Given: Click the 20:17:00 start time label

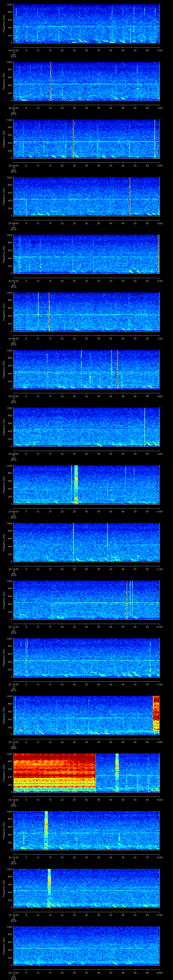Looking at the screenshot, I should pyautogui.click(x=13, y=972).
